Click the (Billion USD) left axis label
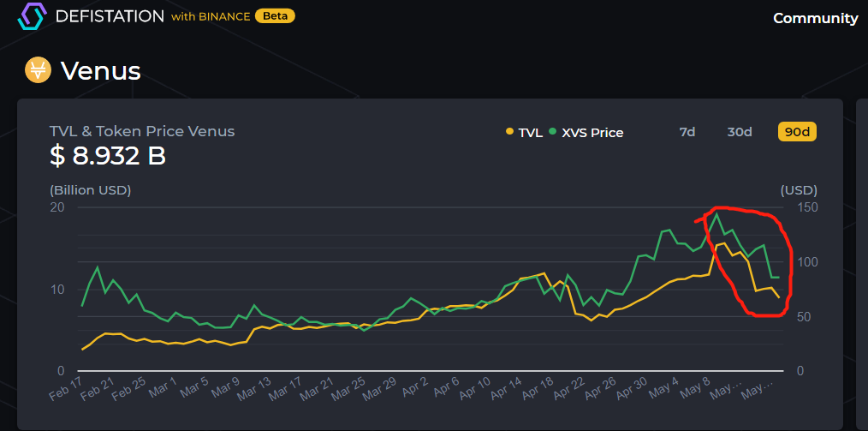Image resolution: width=868 pixels, height=431 pixels. (x=90, y=189)
